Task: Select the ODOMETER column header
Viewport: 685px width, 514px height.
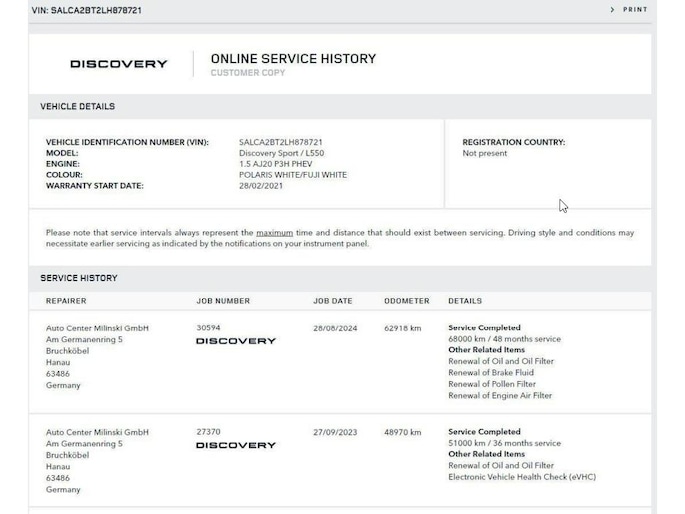Action: 407,301
